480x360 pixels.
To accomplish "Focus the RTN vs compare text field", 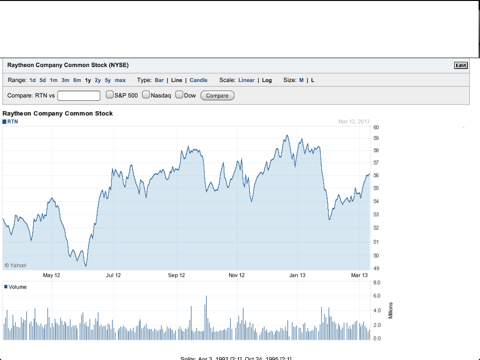I will [x=79, y=96].
